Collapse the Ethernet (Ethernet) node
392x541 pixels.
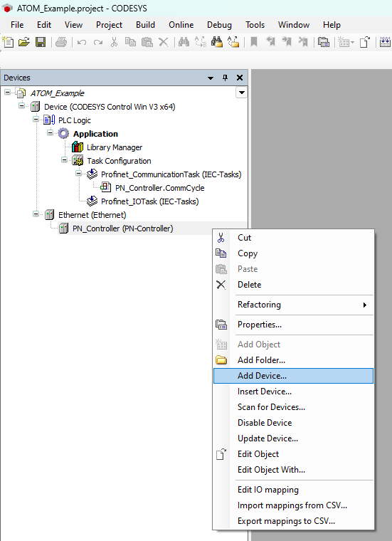tap(36, 214)
